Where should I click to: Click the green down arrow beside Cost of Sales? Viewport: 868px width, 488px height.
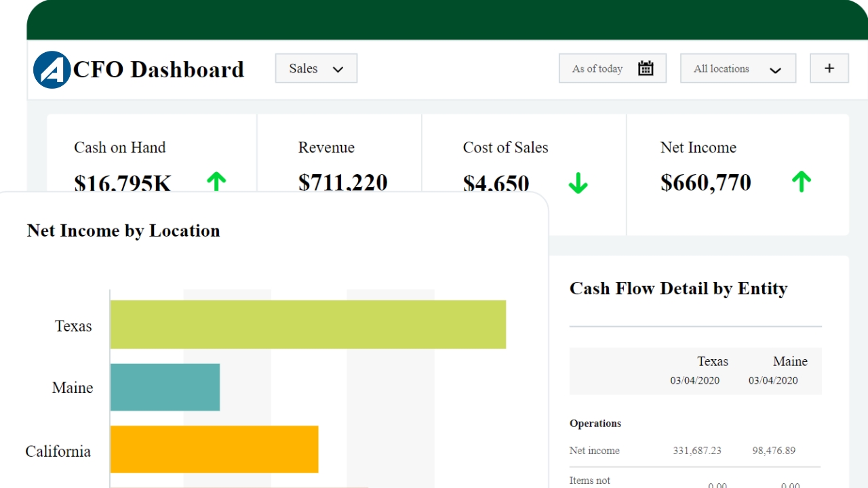tap(578, 183)
